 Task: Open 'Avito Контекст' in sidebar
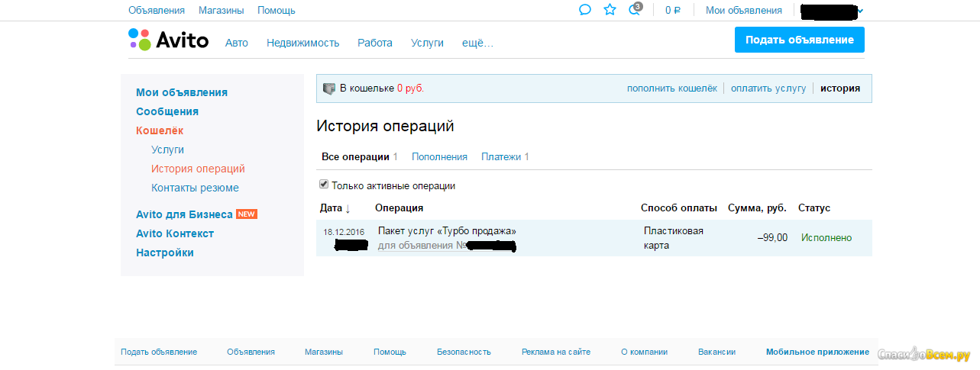[175, 233]
